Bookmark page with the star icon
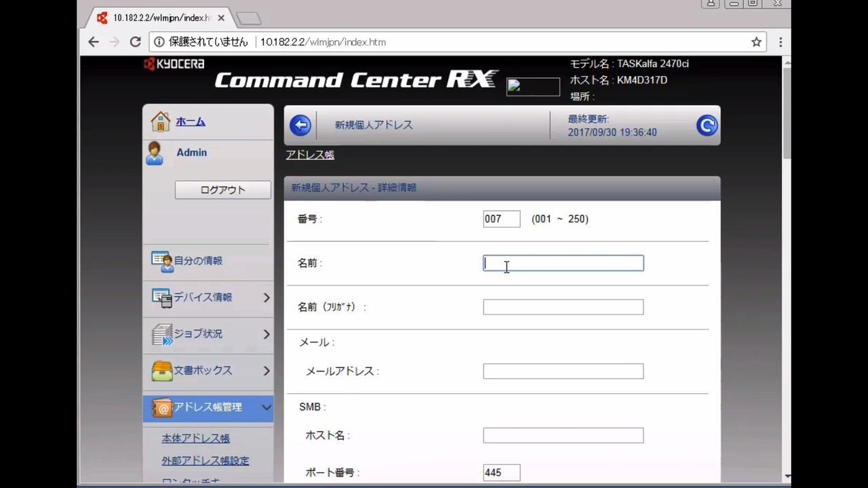This screenshot has height=488, width=868. click(756, 42)
